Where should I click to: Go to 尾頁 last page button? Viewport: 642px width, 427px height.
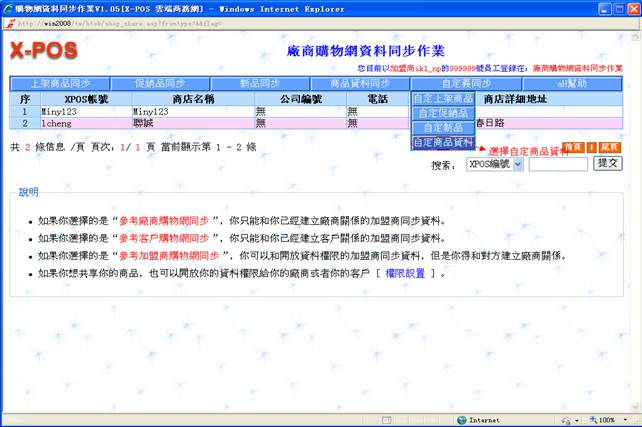click(x=609, y=147)
